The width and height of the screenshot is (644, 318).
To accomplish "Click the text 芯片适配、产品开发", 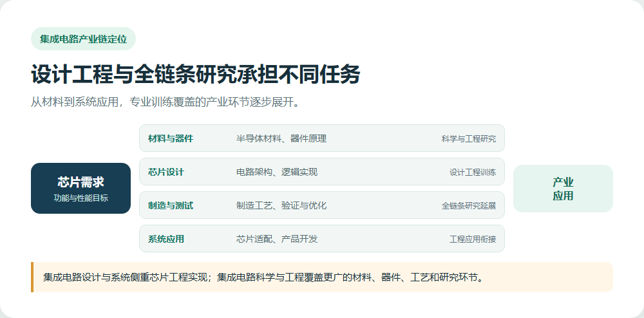I will (277, 239).
